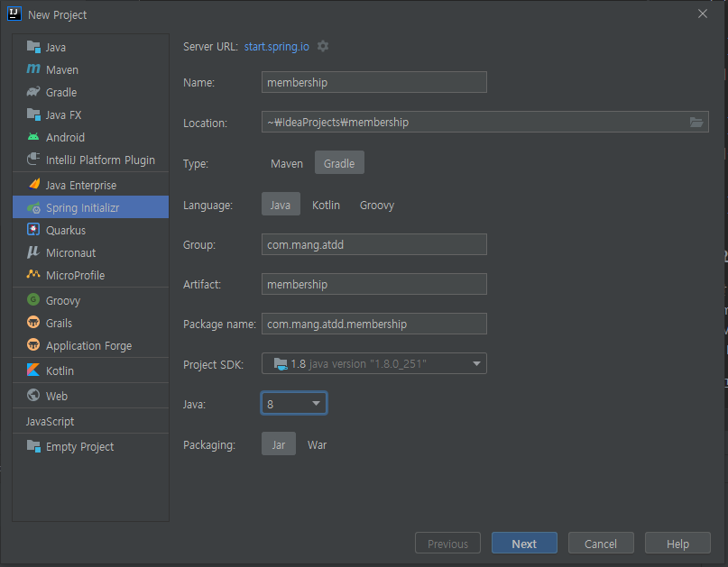Screen dimensions: 728x567
Task: Select Micronaut generator entry
Action: click(90, 252)
